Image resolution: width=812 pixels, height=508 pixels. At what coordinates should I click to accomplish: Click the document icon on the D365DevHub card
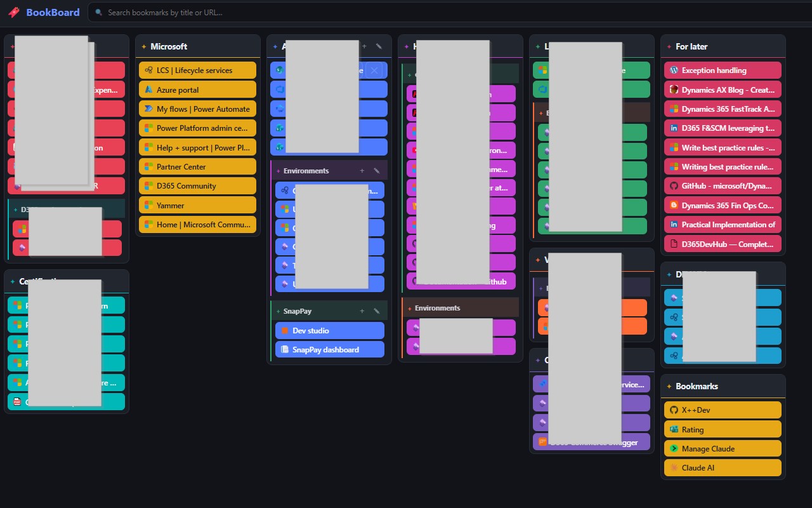(x=674, y=244)
